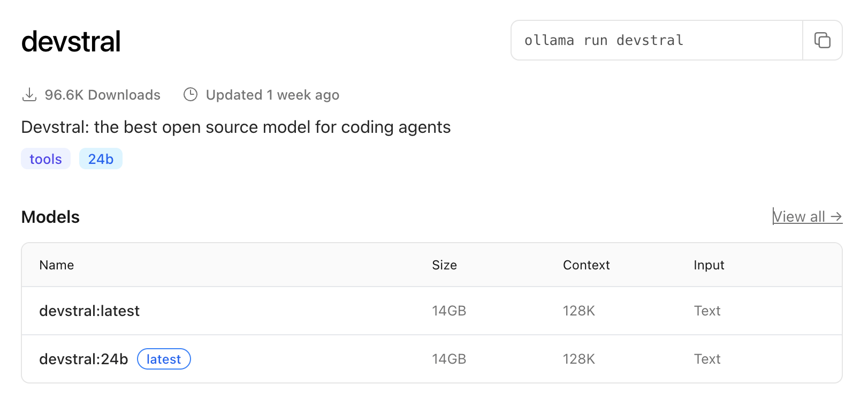Click the devstral page title
The image size is (868, 406).
(71, 42)
